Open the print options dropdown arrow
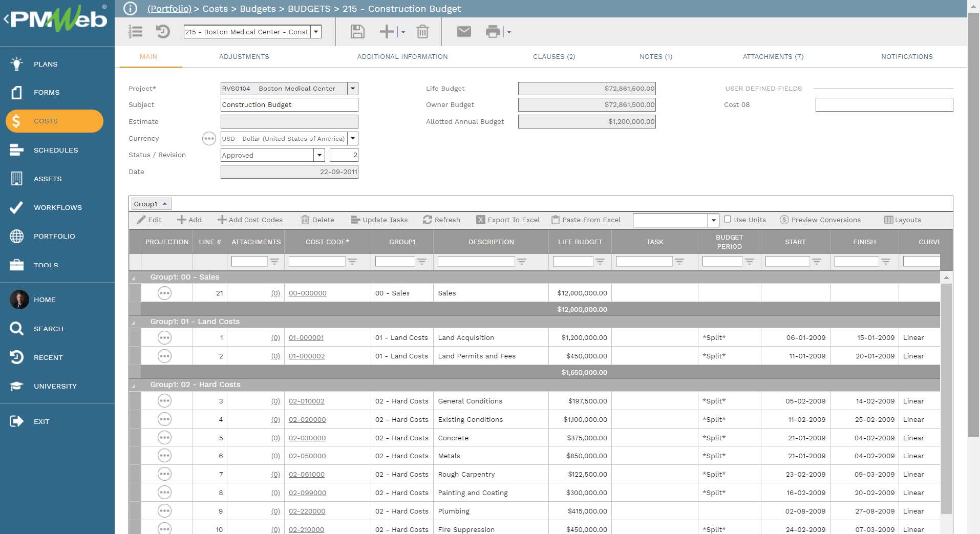This screenshot has width=980, height=534. 509,32
